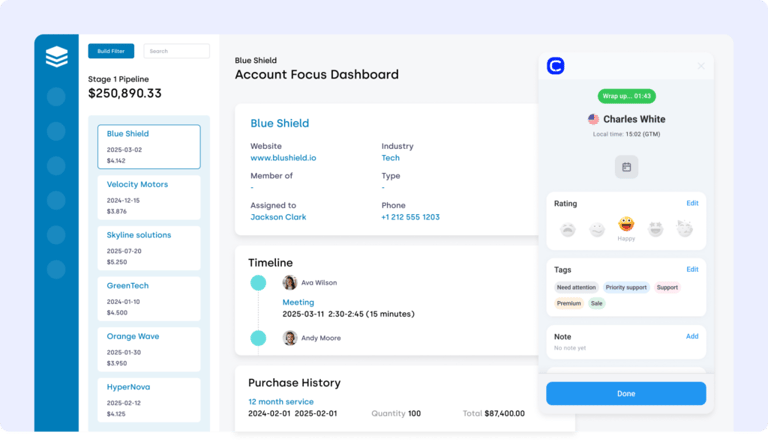This screenshot has width=768, height=441.
Task: Select the fourth grinning rating emoji
Action: (655, 229)
